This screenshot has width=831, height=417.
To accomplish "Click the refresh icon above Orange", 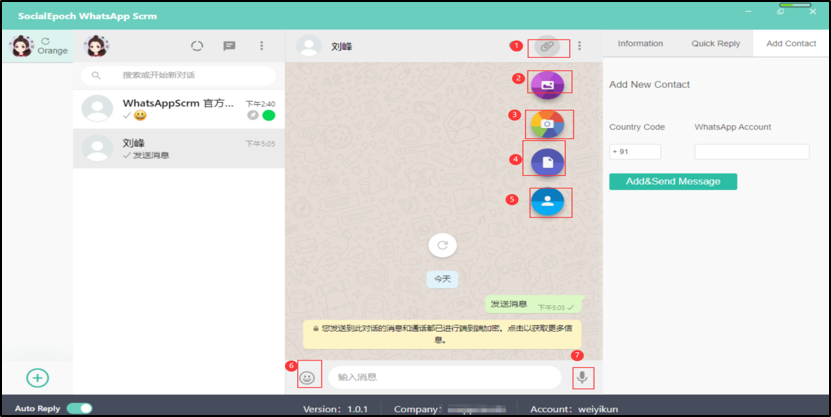I will click(46, 41).
